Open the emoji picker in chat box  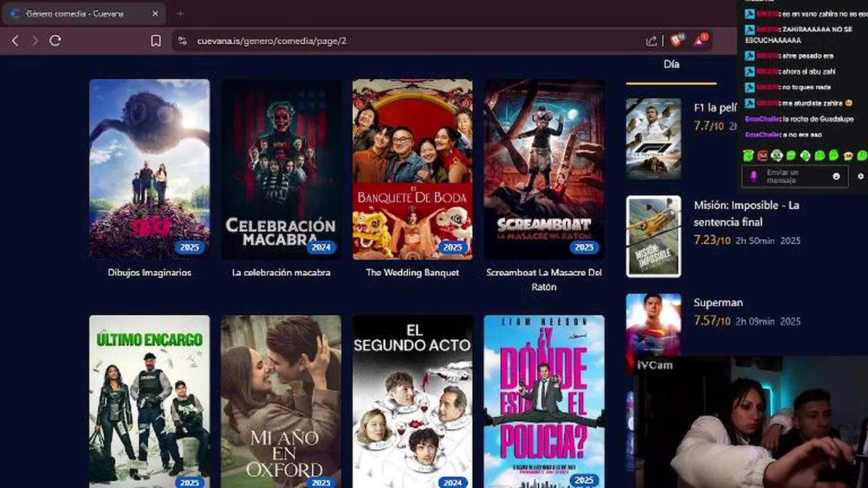[x=836, y=176]
